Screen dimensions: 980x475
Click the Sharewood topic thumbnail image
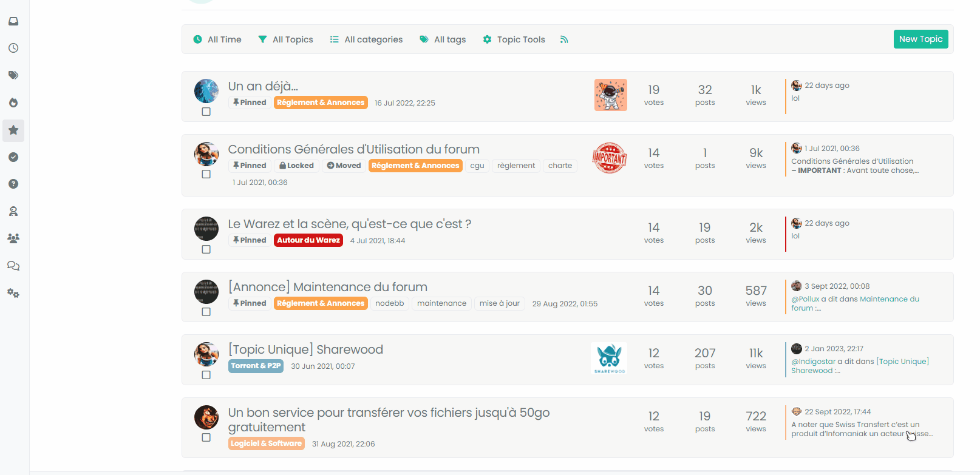pos(609,358)
